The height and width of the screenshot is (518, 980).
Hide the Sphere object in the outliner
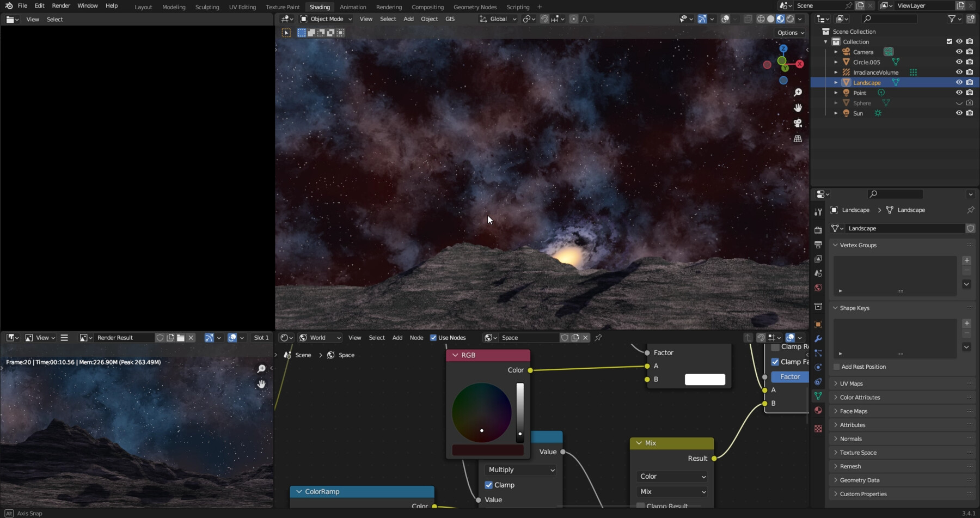click(x=959, y=103)
